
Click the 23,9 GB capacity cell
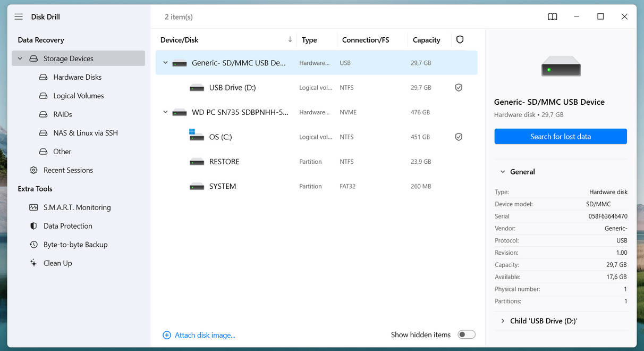click(x=421, y=162)
